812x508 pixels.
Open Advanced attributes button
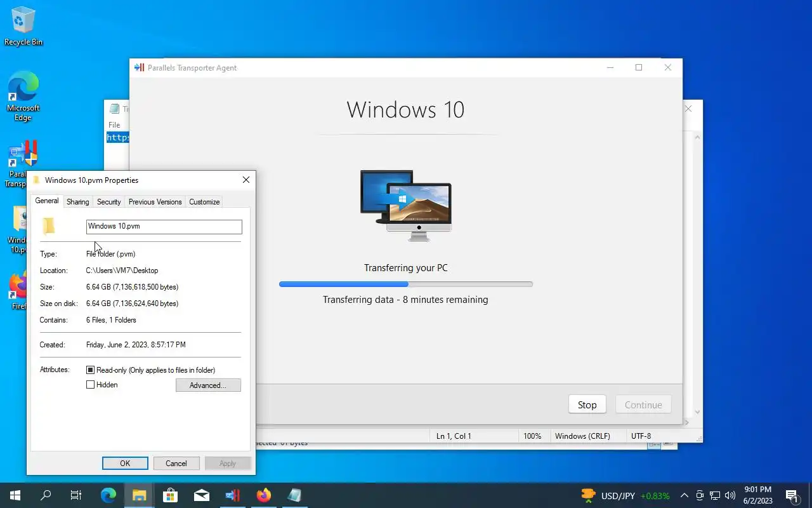[x=208, y=385]
